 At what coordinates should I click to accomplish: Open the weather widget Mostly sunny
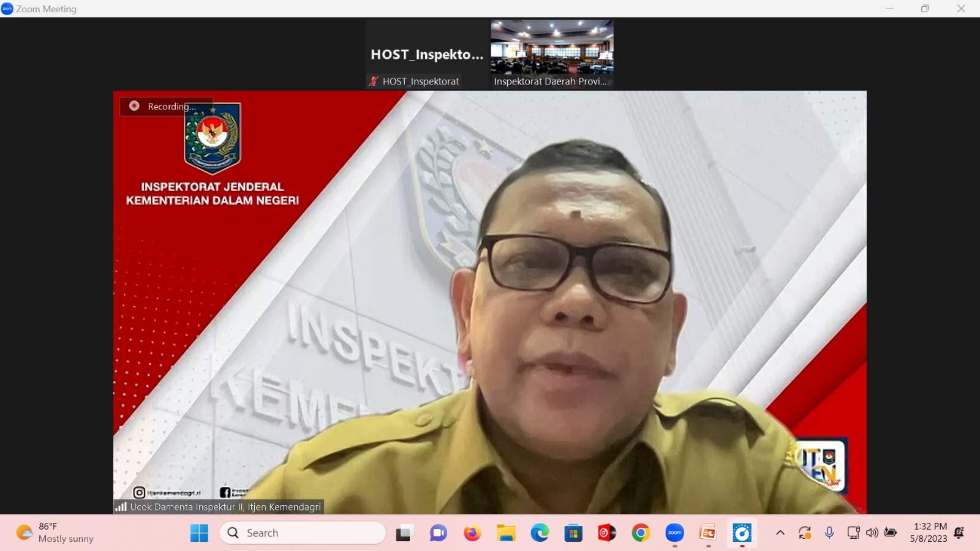coord(55,533)
